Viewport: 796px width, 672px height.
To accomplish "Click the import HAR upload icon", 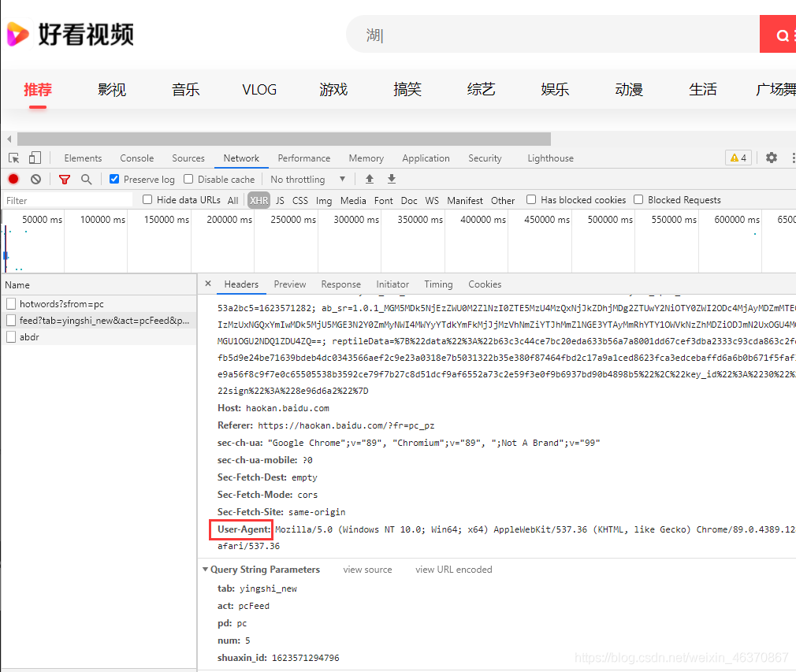I will click(370, 179).
